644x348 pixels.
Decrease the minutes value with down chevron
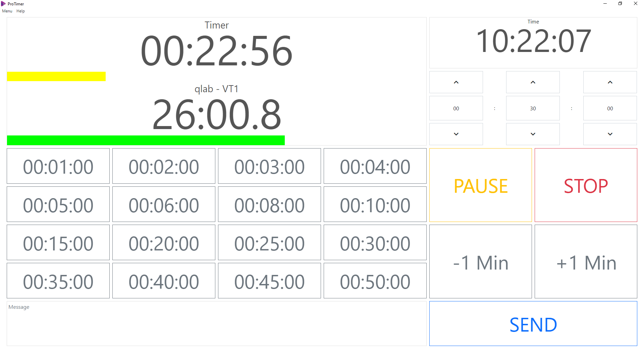(x=533, y=134)
